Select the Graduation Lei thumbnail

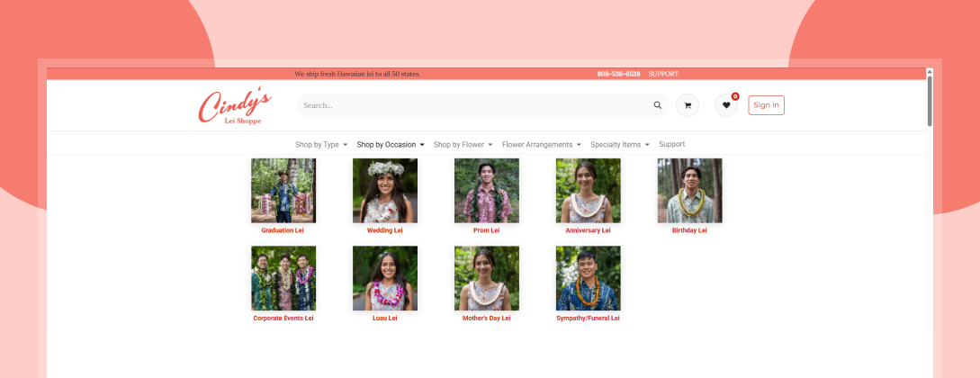[283, 191]
